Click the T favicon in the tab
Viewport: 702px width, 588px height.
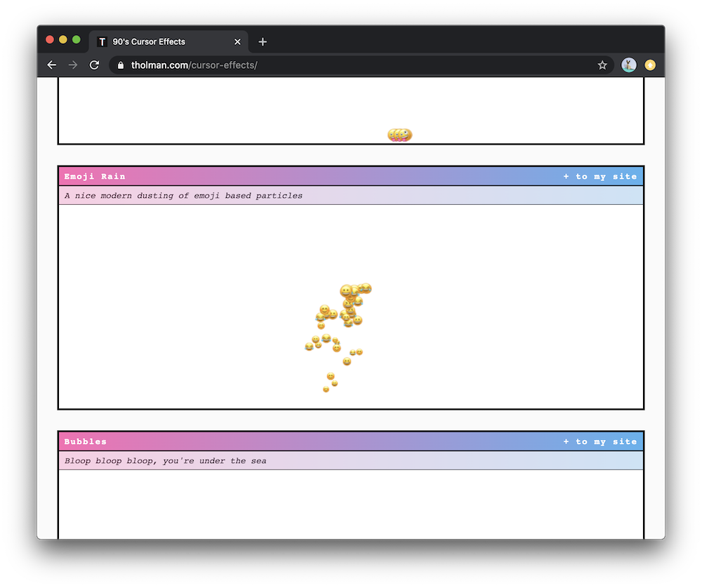102,41
